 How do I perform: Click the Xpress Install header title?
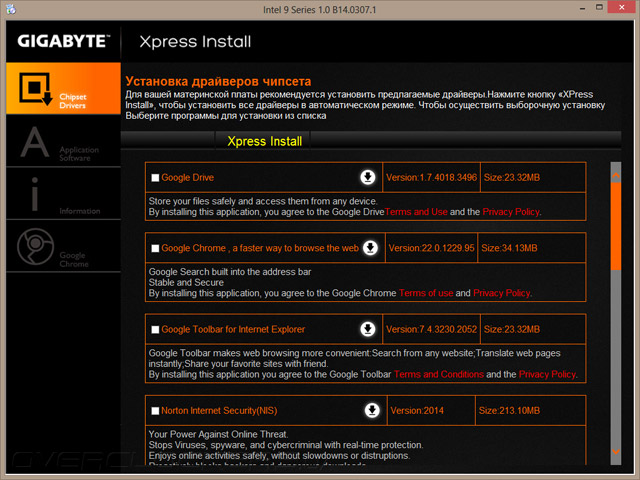pyautogui.click(x=195, y=42)
